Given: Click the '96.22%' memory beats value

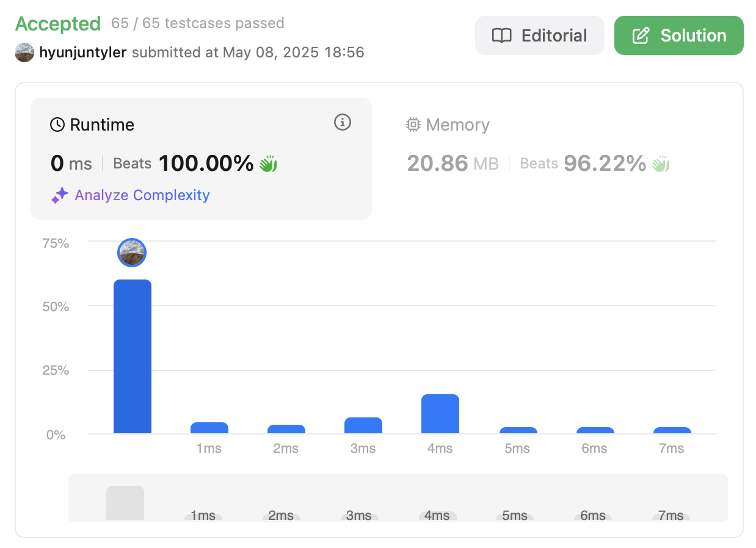Looking at the screenshot, I should (605, 163).
